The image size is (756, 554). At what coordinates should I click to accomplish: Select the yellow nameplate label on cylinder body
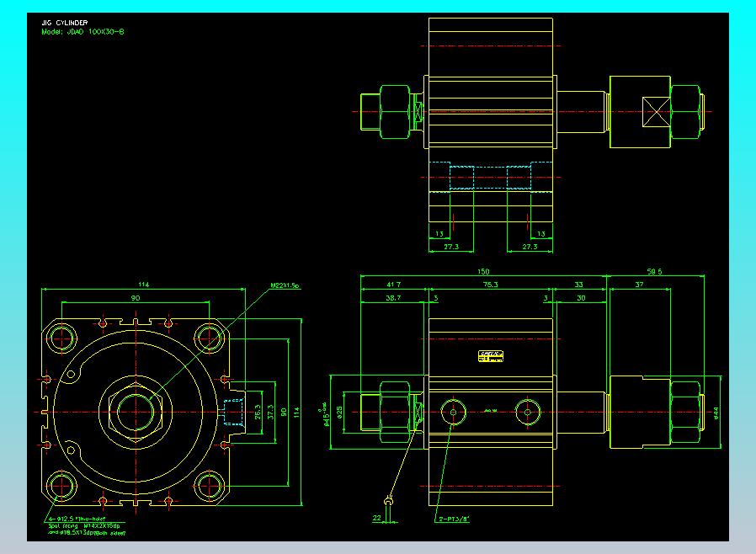pos(490,356)
